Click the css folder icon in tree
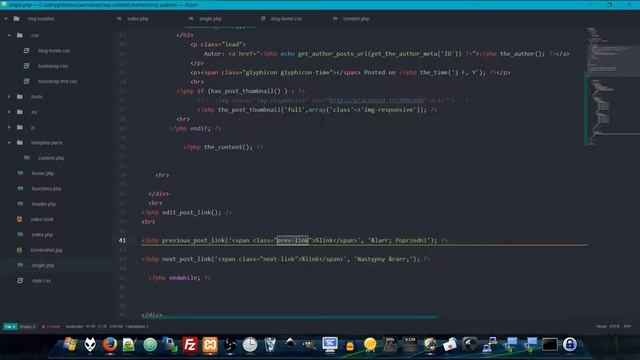The width and height of the screenshot is (640, 360). (20, 36)
